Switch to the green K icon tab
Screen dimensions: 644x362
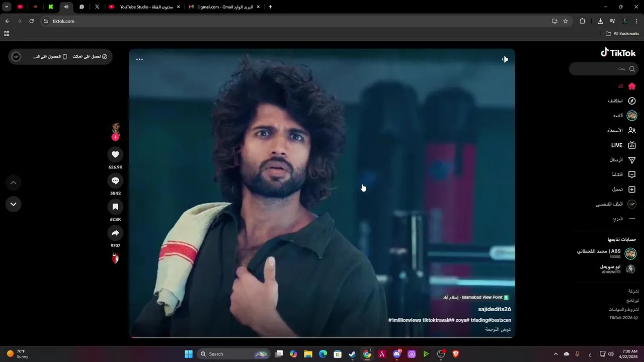(51, 7)
